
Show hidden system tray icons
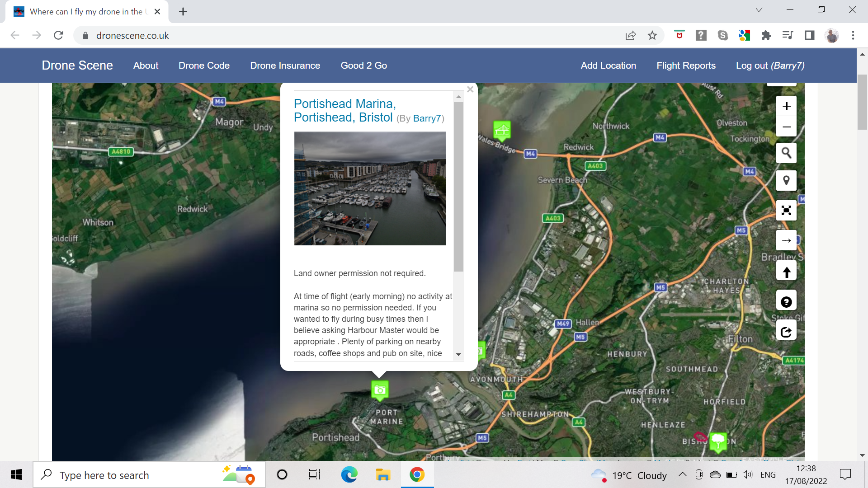pos(683,474)
